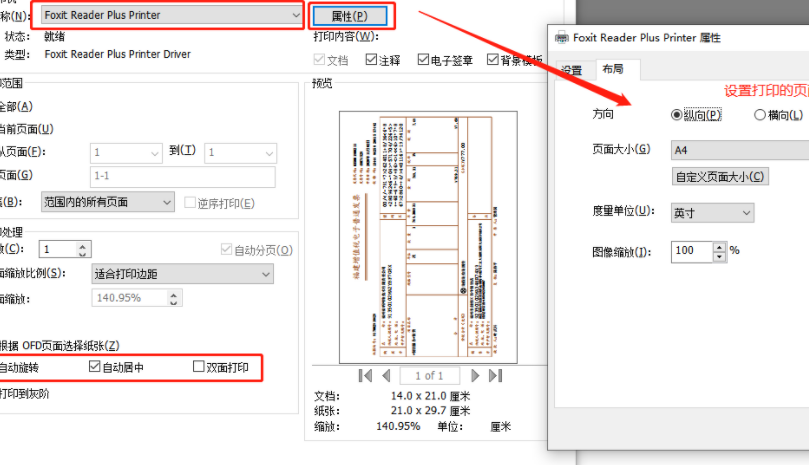Click the printer icon in properties title bar
809x465 pixels.
pyautogui.click(x=563, y=37)
